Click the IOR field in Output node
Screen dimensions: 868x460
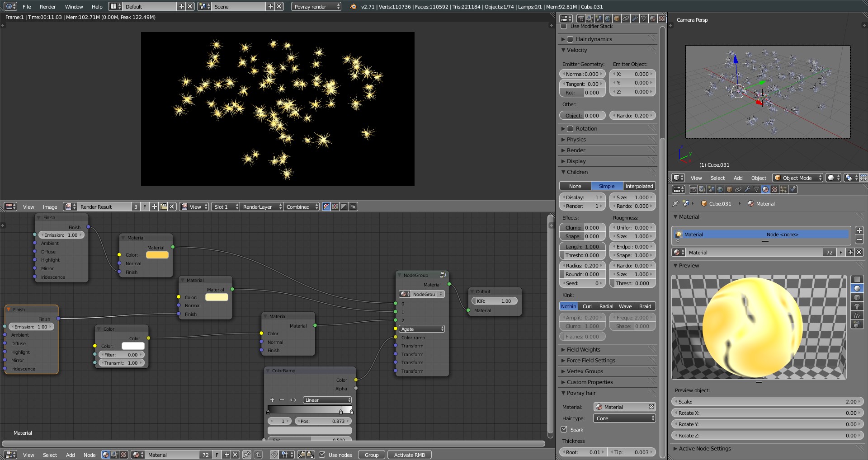494,301
